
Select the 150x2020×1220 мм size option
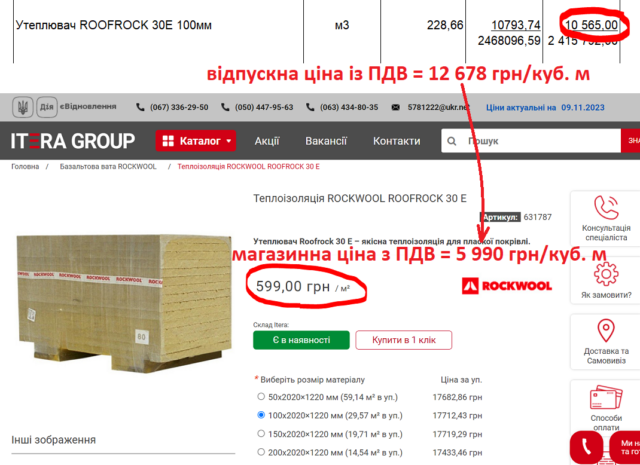pos(261,433)
